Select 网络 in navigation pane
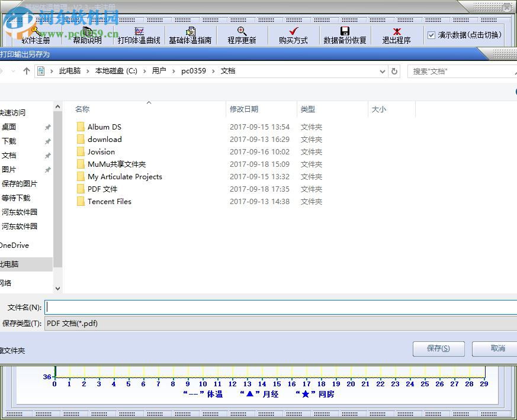The height and width of the screenshot is (420, 517). pyautogui.click(x=5, y=283)
